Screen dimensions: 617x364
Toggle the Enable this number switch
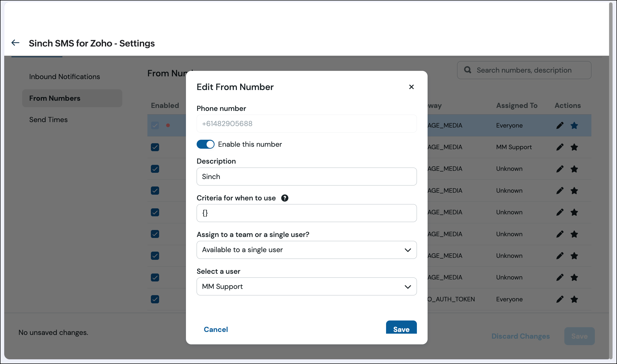pyautogui.click(x=205, y=144)
